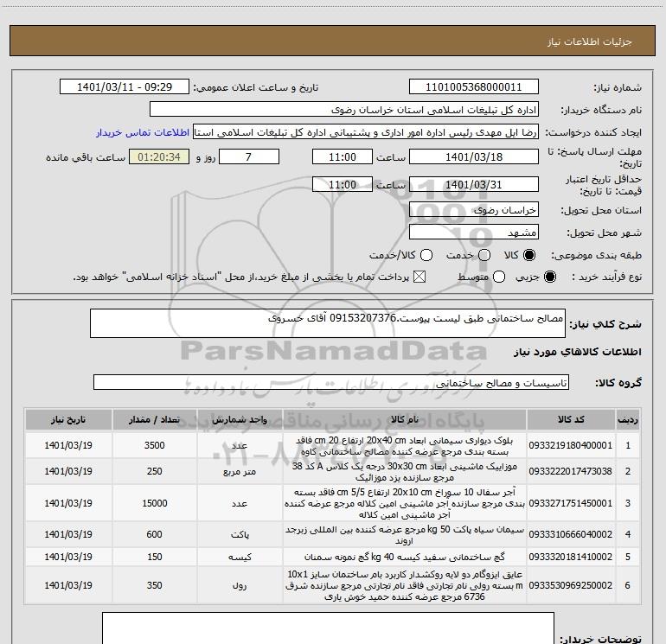The image size is (666, 644).
Task: Select the خدمت radio button
Action: [484, 255]
